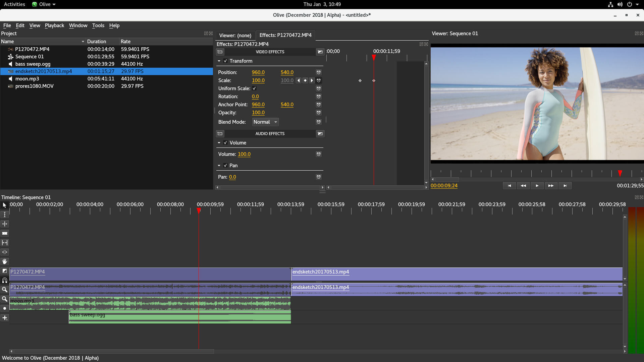Select the Transition tool

5,271
